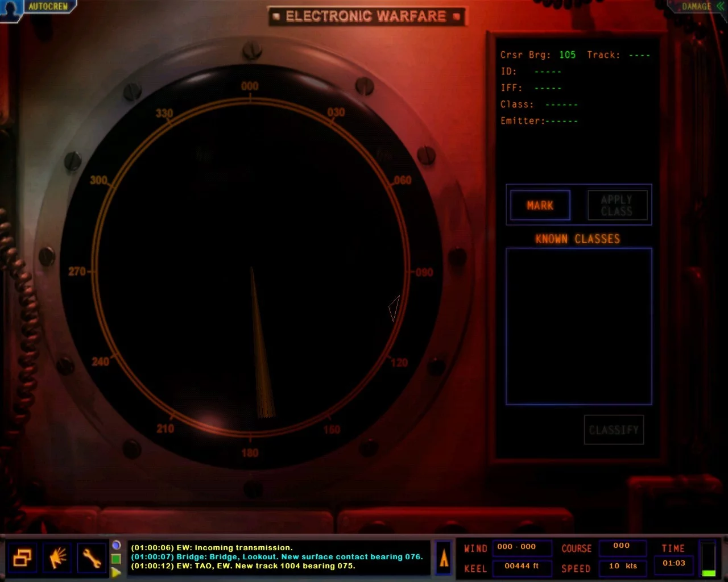Viewport: 728px width, 582px height.
Task: Open the Electronic Warfare title tab
Action: tap(367, 16)
